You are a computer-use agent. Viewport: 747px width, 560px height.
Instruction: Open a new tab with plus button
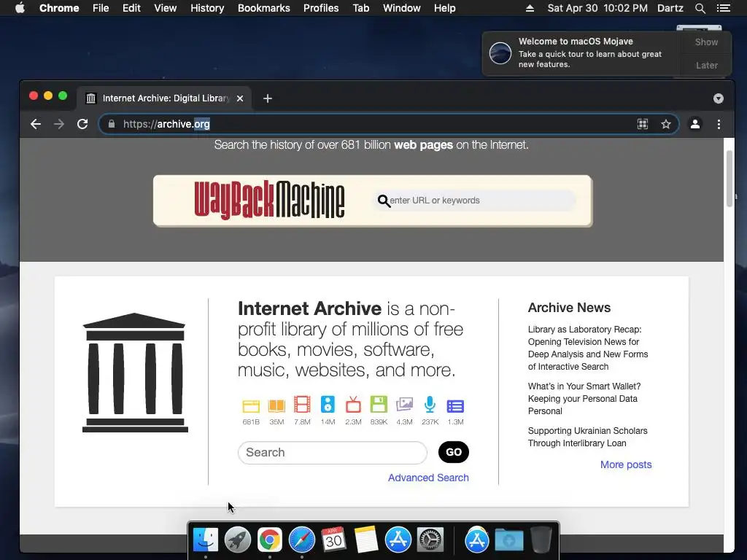[x=268, y=98]
